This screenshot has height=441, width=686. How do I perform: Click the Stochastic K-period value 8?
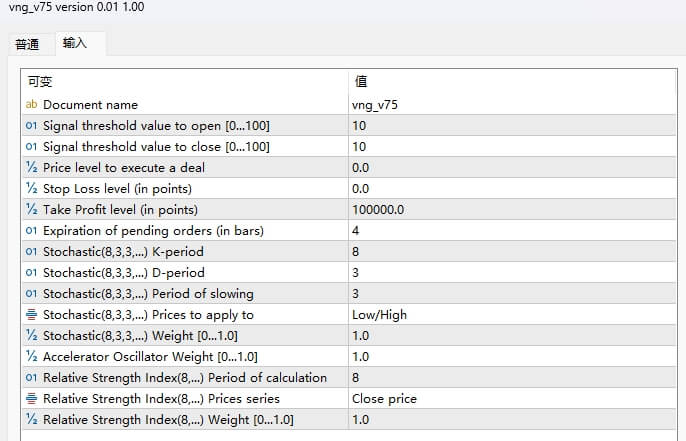pyautogui.click(x=510, y=252)
